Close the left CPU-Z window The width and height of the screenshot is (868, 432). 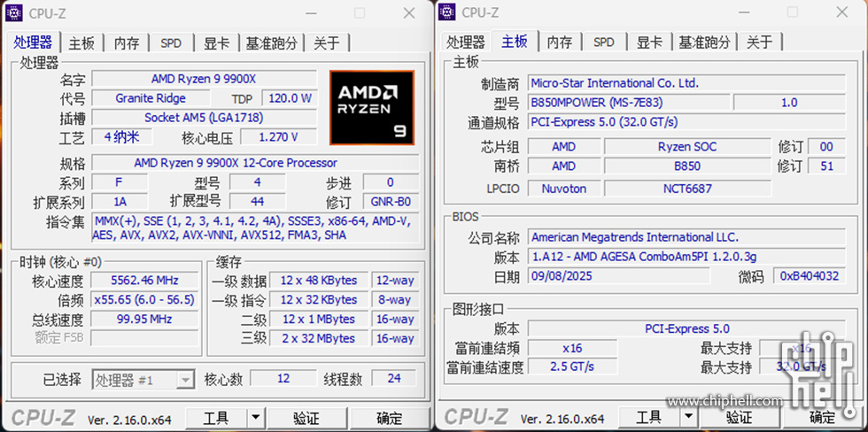[x=409, y=13]
